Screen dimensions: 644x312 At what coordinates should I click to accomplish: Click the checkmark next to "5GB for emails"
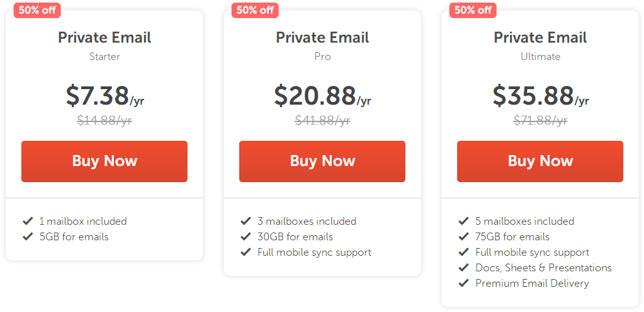(x=28, y=236)
